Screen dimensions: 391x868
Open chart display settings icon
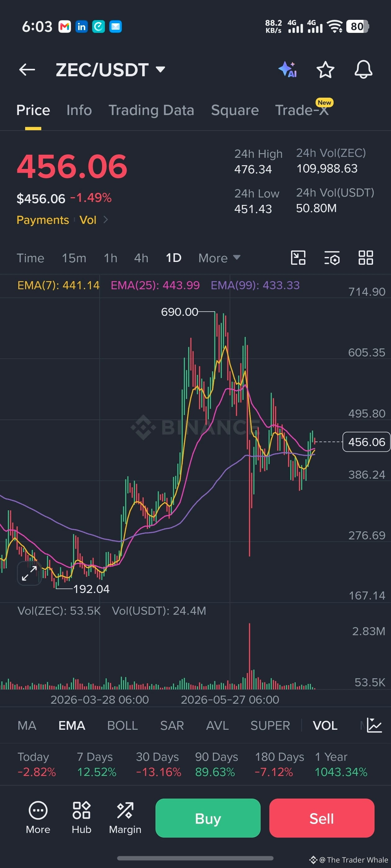point(332,258)
